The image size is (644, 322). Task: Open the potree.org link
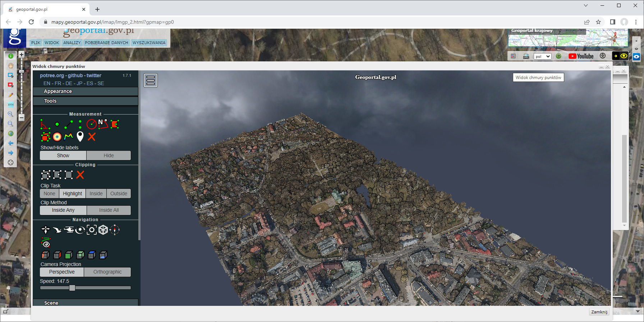pos(52,75)
